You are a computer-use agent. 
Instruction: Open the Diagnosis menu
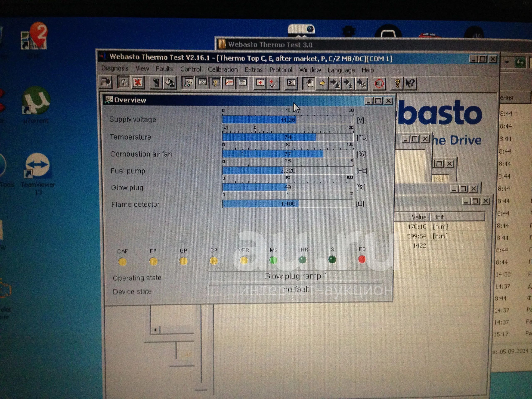coord(115,68)
